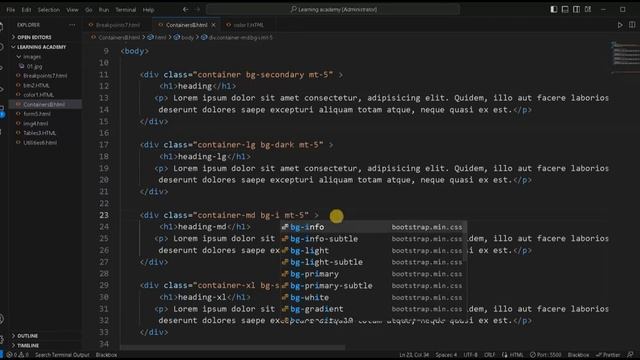The image size is (640, 360).
Task: Click the Ln 23, Col 34 indicator
Action: pyautogui.click(x=414, y=355)
